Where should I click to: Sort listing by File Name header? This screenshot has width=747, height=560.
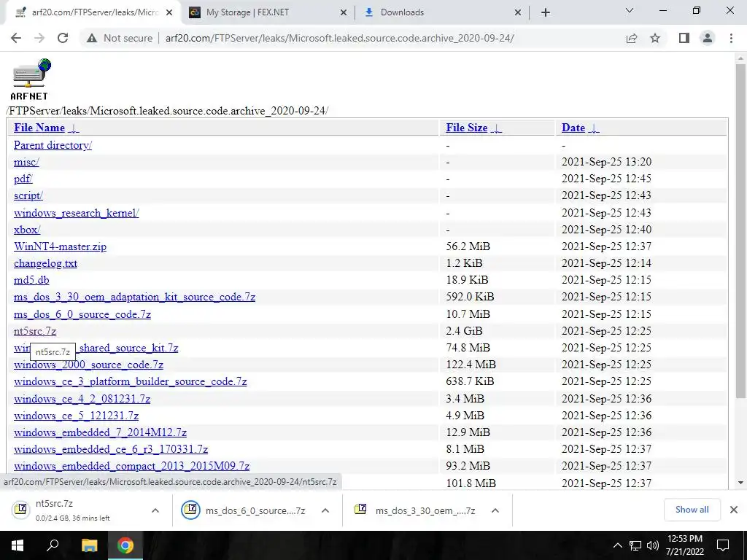pyautogui.click(x=39, y=128)
